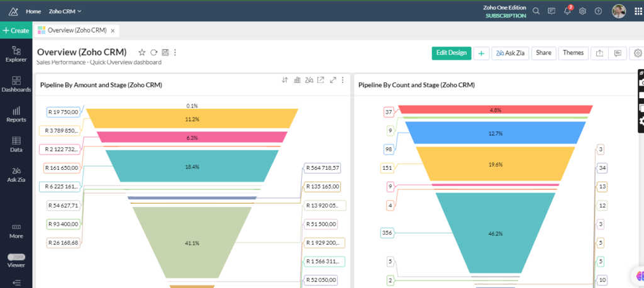Image resolution: width=644 pixels, height=288 pixels.
Task: Open the dashboard comments icon button
Action: click(618, 53)
